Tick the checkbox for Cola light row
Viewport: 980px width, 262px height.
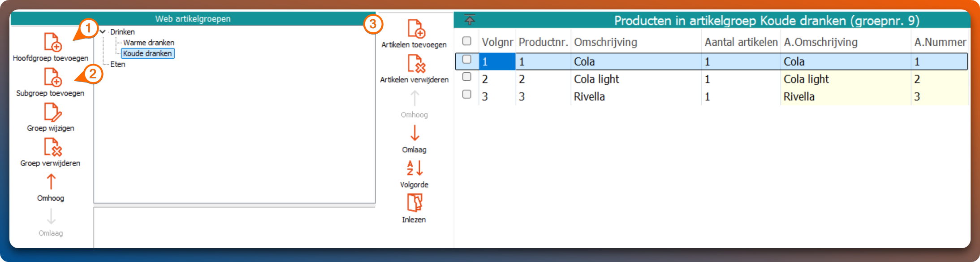click(466, 77)
